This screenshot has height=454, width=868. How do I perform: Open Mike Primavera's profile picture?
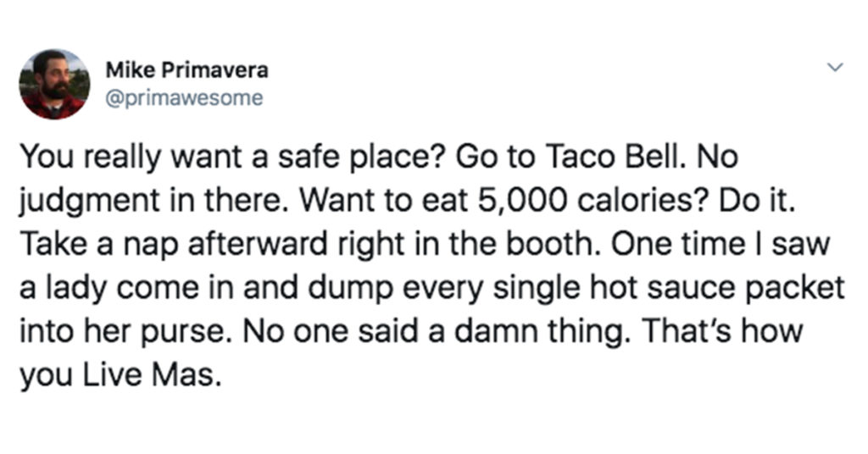(54, 84)
